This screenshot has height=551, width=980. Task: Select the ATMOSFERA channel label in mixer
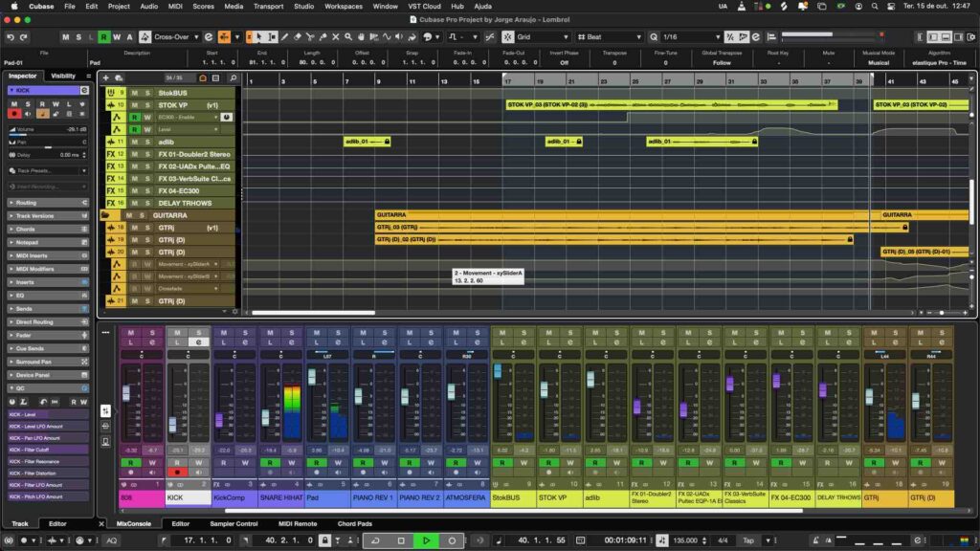tap(467, 497)
